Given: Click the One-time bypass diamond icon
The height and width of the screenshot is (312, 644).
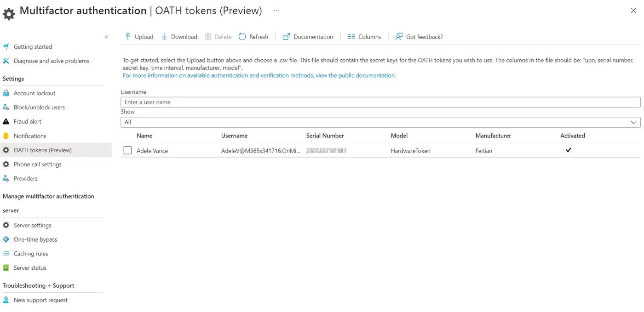Looking at the screenshot, I should [6, 239].
